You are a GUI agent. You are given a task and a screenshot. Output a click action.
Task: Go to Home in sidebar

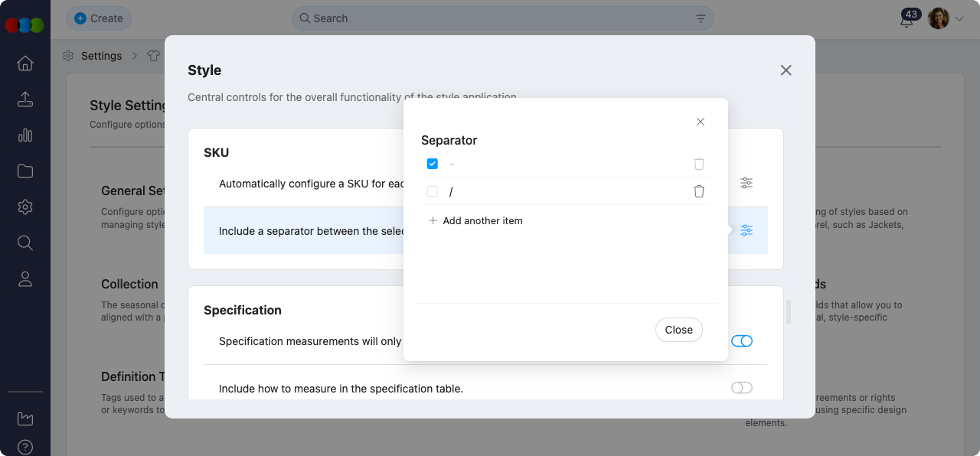coord(25,64)
